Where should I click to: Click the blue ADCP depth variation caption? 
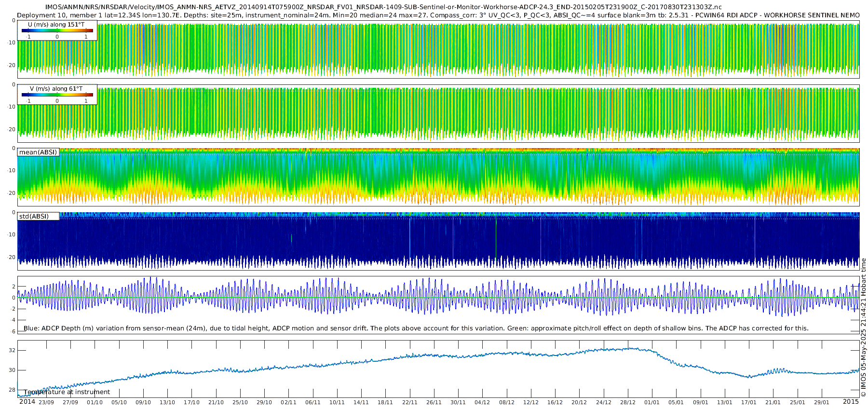[x=416, y=328]
